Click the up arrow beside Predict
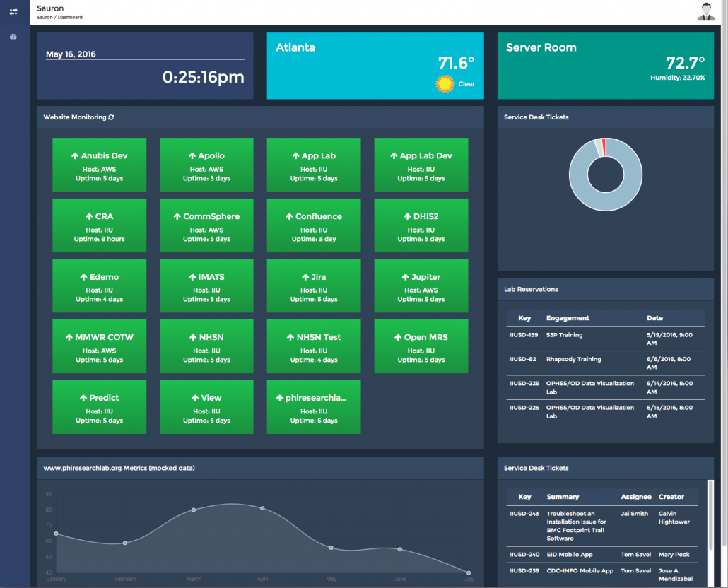This screenshot has height=588, width=728. point(83,398)
